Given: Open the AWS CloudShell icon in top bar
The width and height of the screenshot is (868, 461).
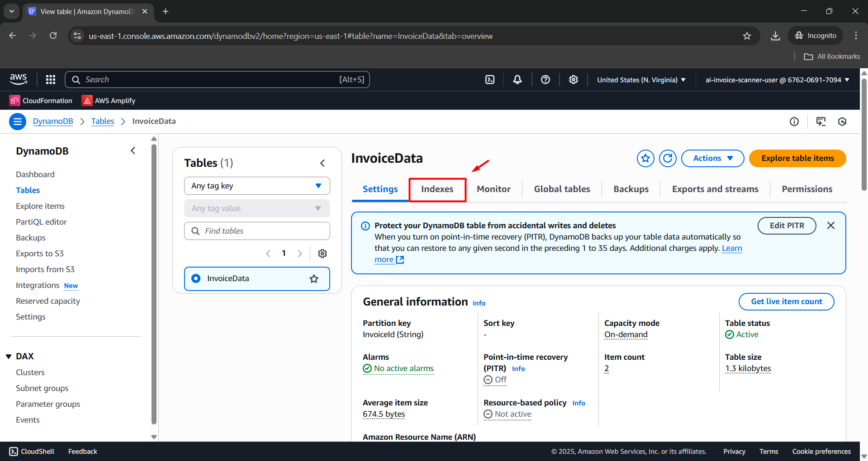Looking at the screenshot, I should (x=490, y=80).
